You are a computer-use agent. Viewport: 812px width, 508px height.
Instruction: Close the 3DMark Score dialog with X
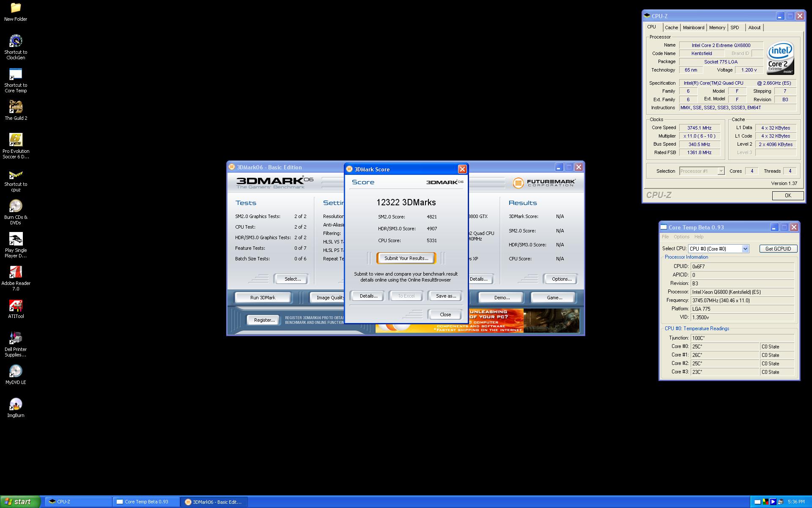[462, 169]
